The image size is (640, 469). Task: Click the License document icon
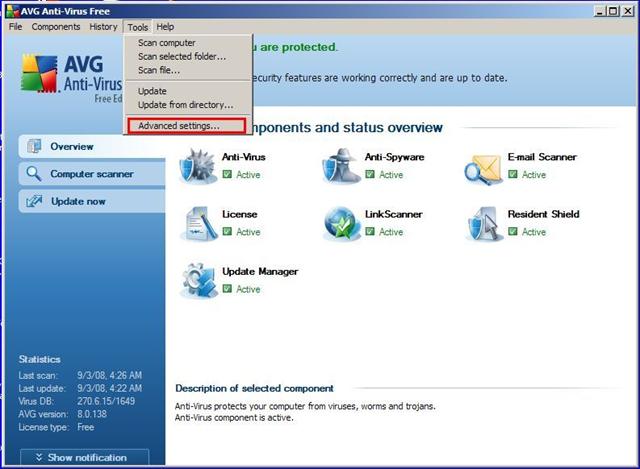[197, 223]
